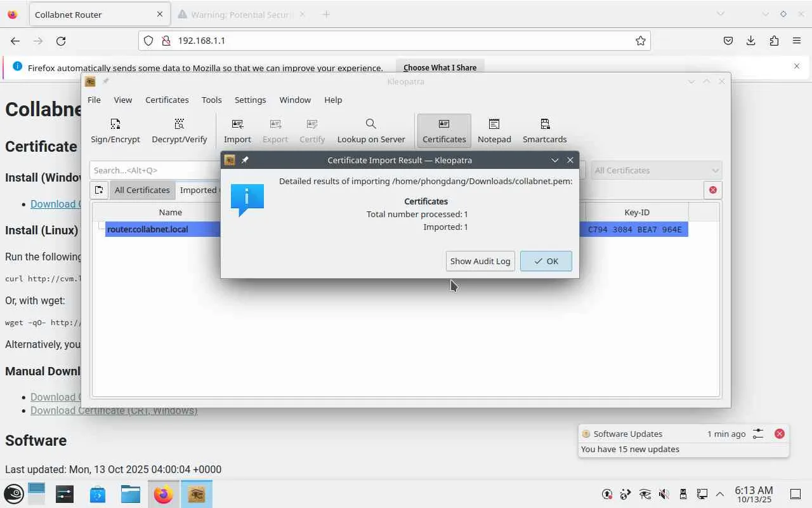Click the Firefox address bar showing 192.168.1.1
This screenshot has height=508, width=812.
click(394, 41)
